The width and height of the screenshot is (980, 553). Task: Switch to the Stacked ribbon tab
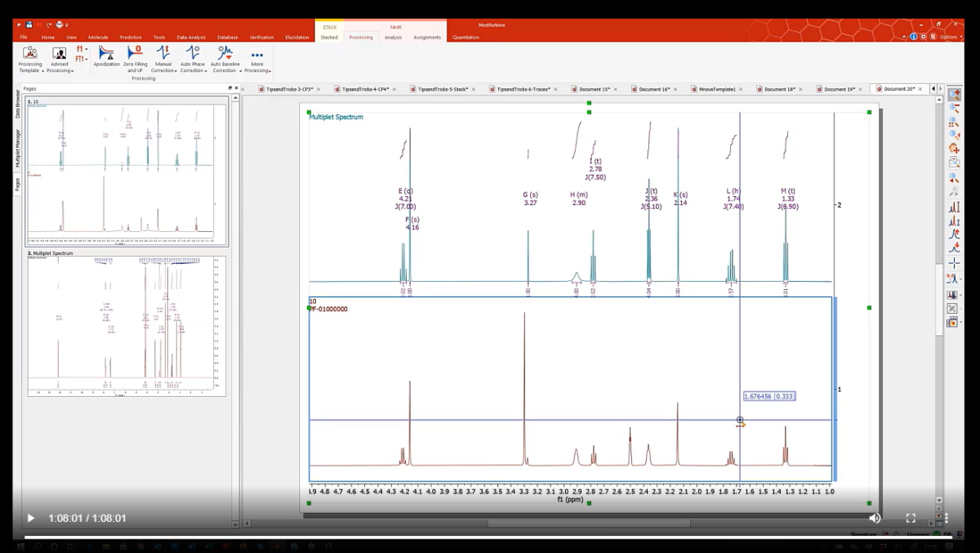pos(329,37)
